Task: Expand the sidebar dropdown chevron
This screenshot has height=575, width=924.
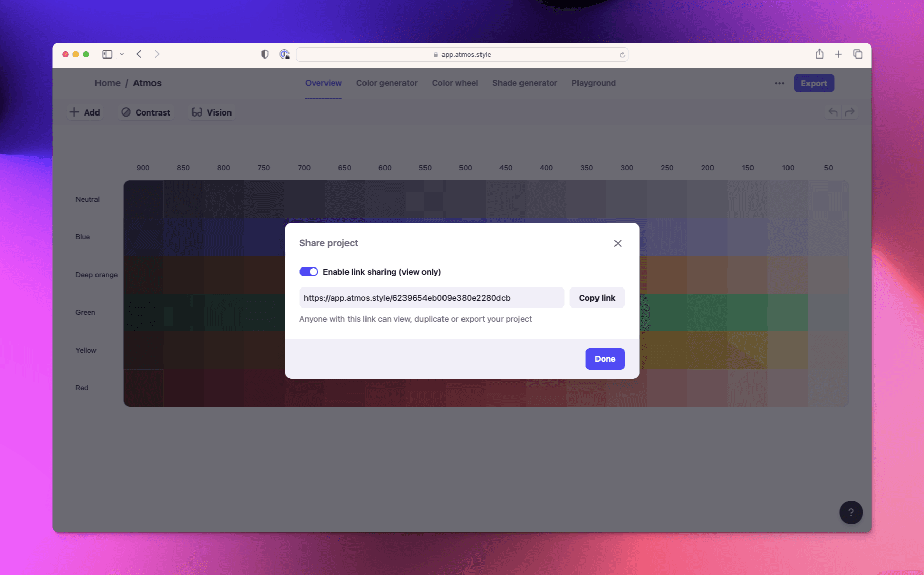Action: point(122,54)
